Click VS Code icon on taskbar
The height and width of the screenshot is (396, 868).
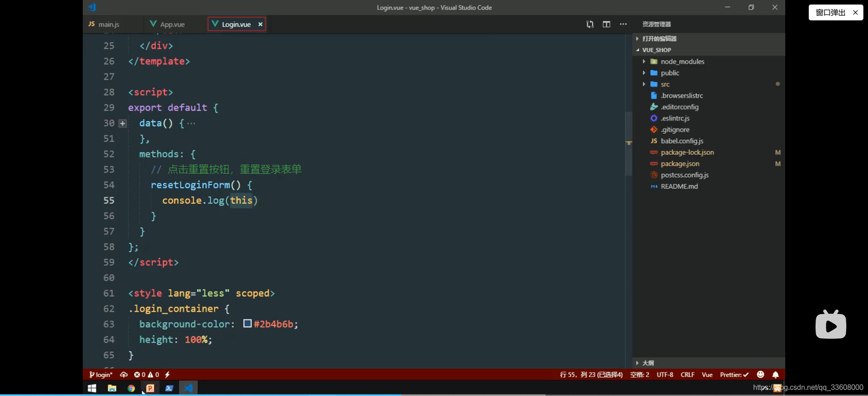click(x=189, y=388)
